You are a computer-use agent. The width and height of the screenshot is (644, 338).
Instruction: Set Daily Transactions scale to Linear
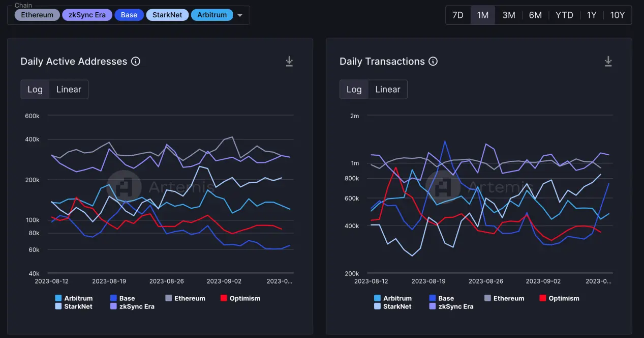pos(388,90)
